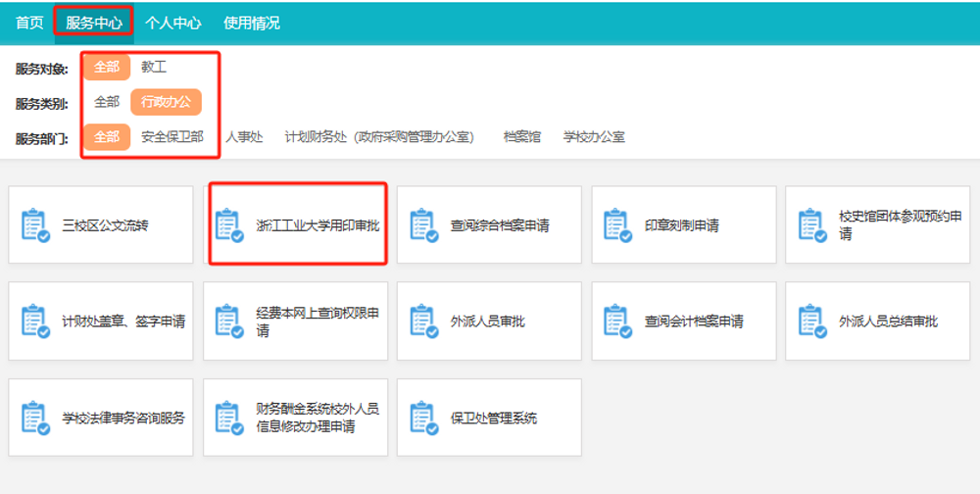Open the 服务中心 tab
The image size is (980, 494).
tap(93, 22)
